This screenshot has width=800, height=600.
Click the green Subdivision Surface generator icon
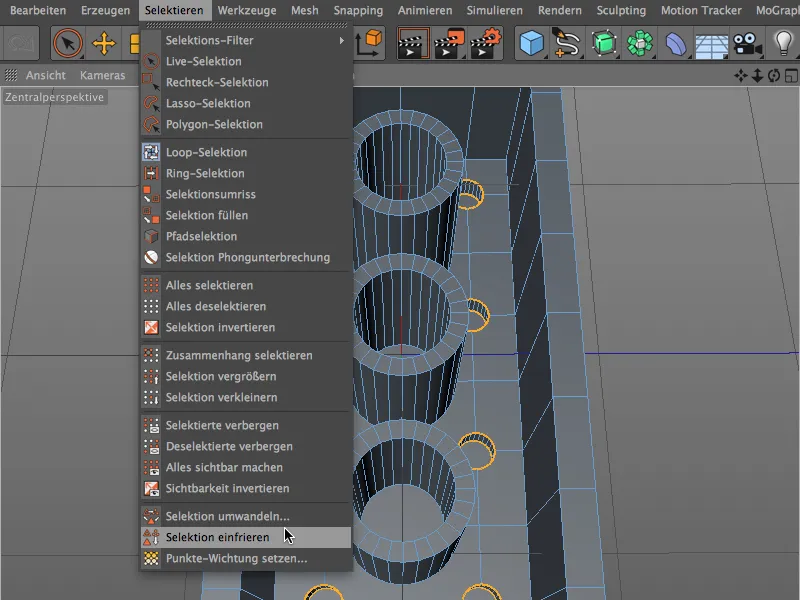(x=604, y=43)
